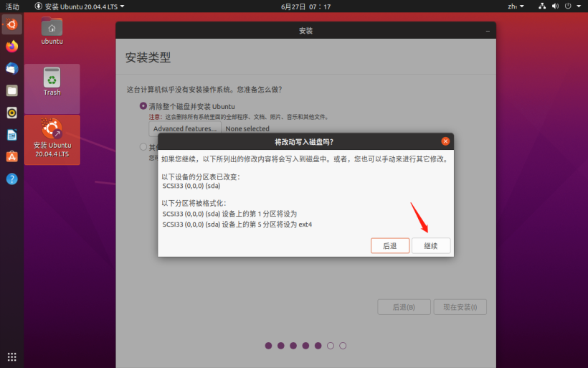The width and height of the screenshot is (588, 368).
Task: Select 清除整个磁盘并安装 Ubuntu radio option
Action: coord(143,106)
